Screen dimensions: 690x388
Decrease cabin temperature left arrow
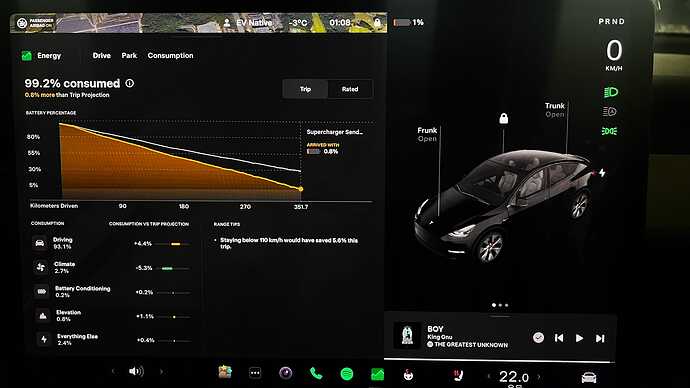[488, 376]
